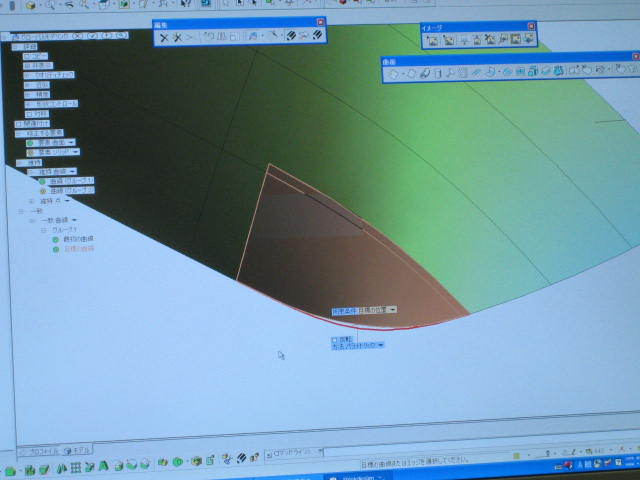Open the 一致 曲線 dropdown arrow
This screenshot has height=480, width=640.
(x=74, y=220)
